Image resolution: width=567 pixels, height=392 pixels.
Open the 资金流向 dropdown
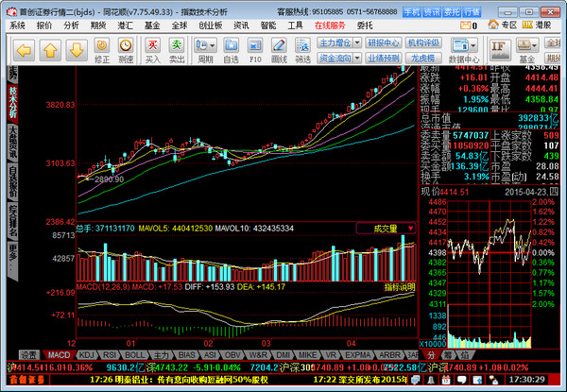tap(341, 57)
